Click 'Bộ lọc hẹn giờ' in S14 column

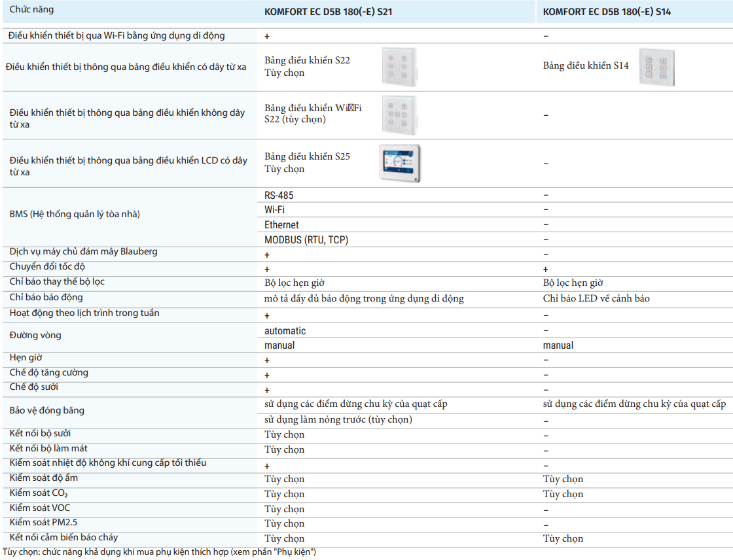click(x=573, y=283)
